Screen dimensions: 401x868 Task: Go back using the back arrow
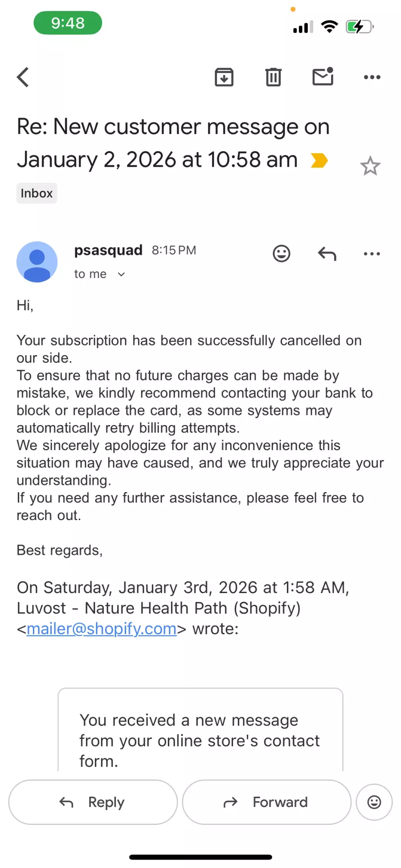23,77
